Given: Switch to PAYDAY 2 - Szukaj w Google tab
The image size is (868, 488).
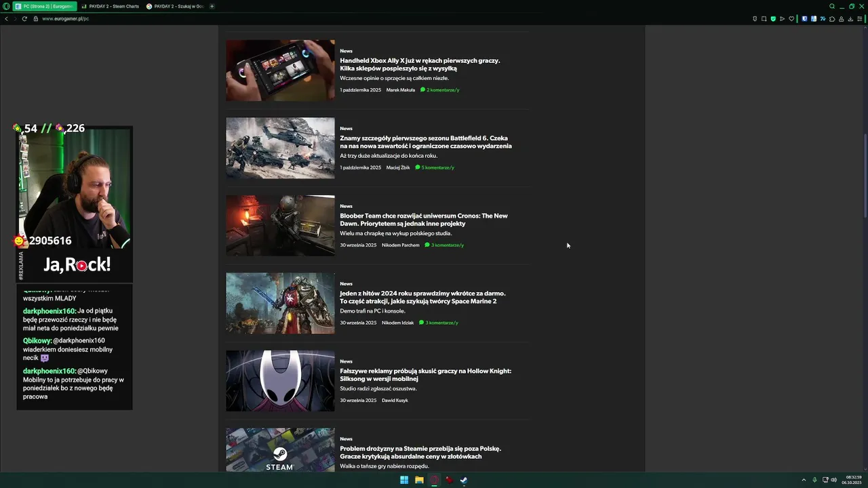Looking at the screenshot, I should pyautogui.click(x=175, y=6).
